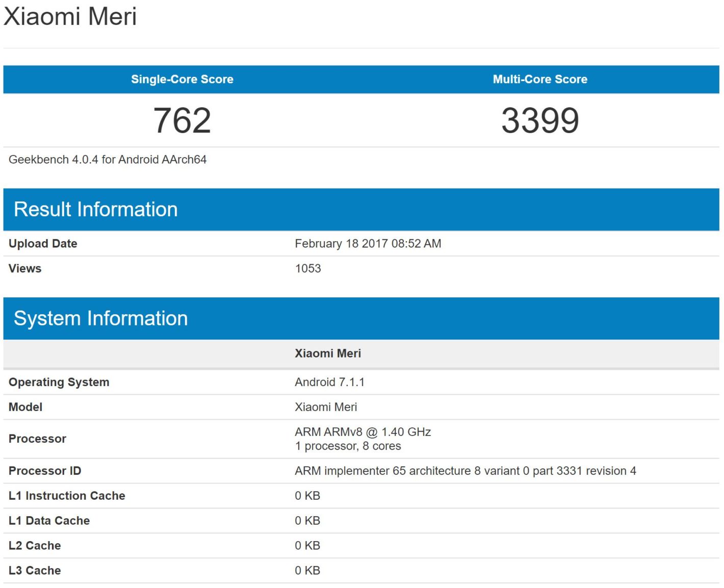Select the Xiaomi Meri column header

coord(328,353)
